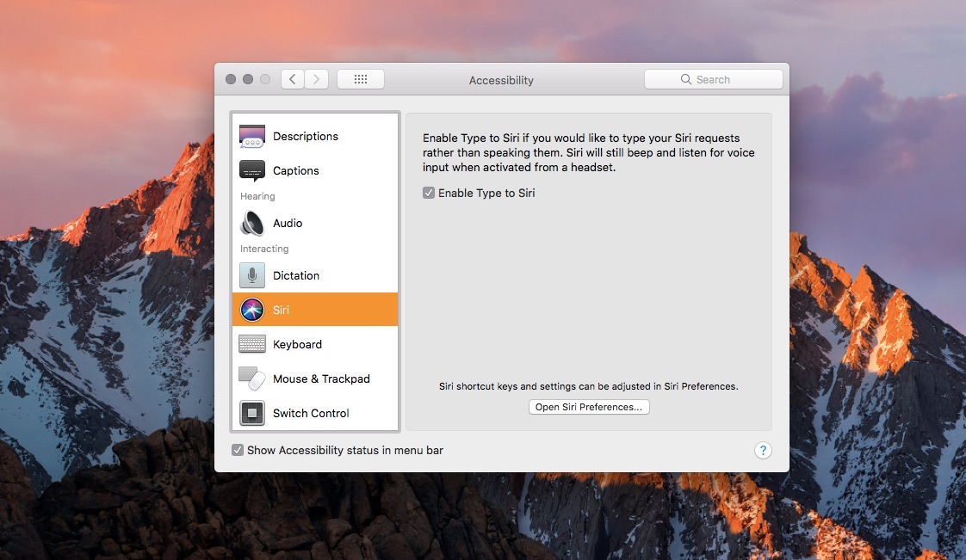
Task: Select the Switch Control label
Action: click(x=311, y=413)
